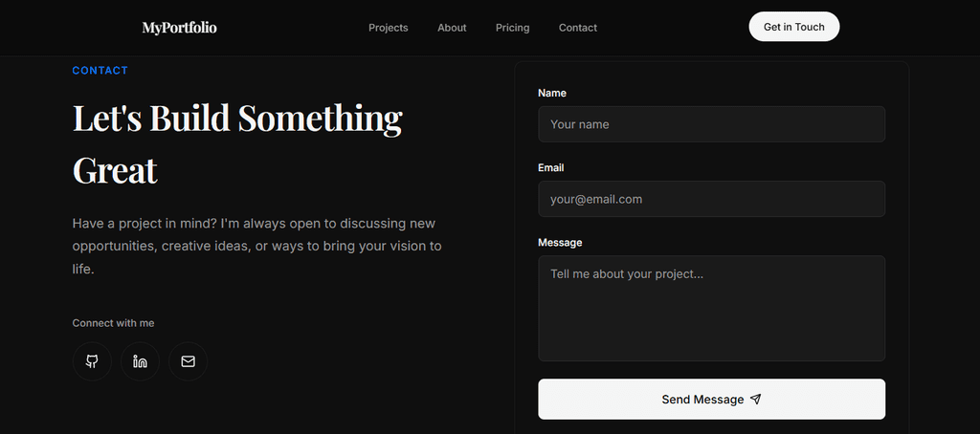980x434 pixels.
Task: Open the LinkedIn profile icon
Action: point(140,361)
